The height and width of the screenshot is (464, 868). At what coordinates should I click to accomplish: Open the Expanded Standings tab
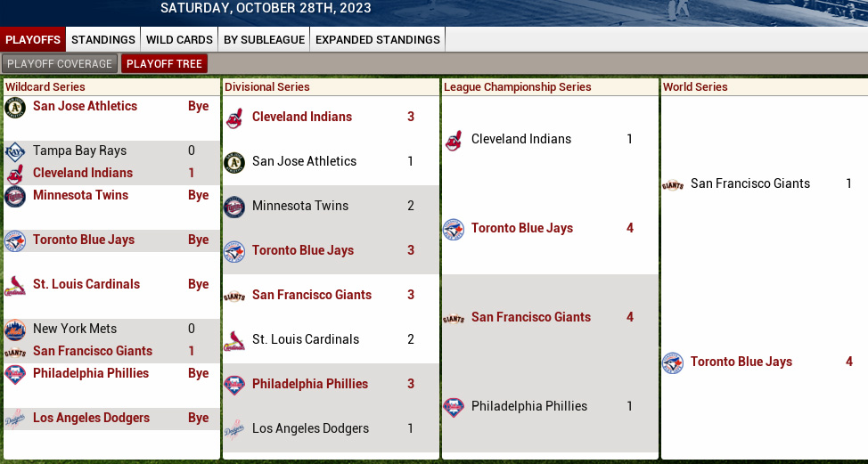pos(378,40)
